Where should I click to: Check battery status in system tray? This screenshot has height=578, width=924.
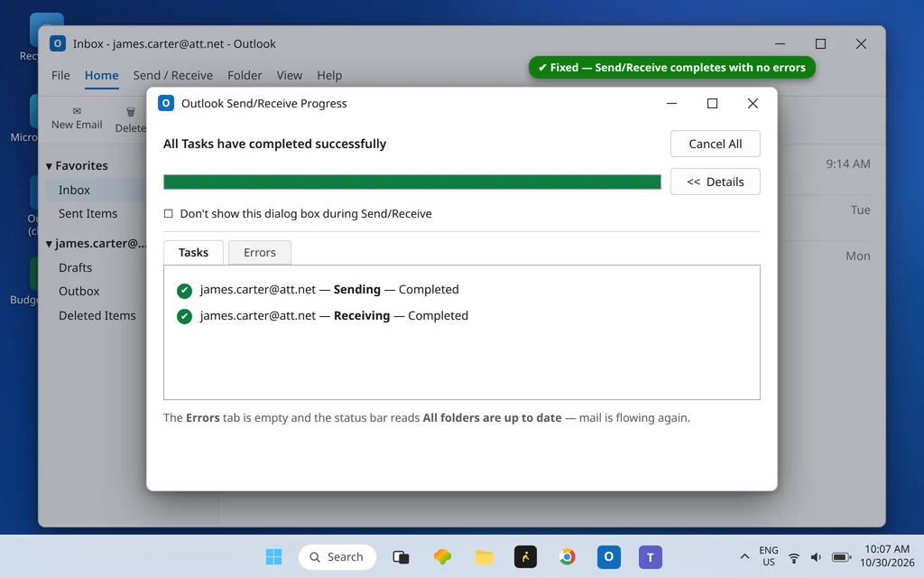(842, 557)
